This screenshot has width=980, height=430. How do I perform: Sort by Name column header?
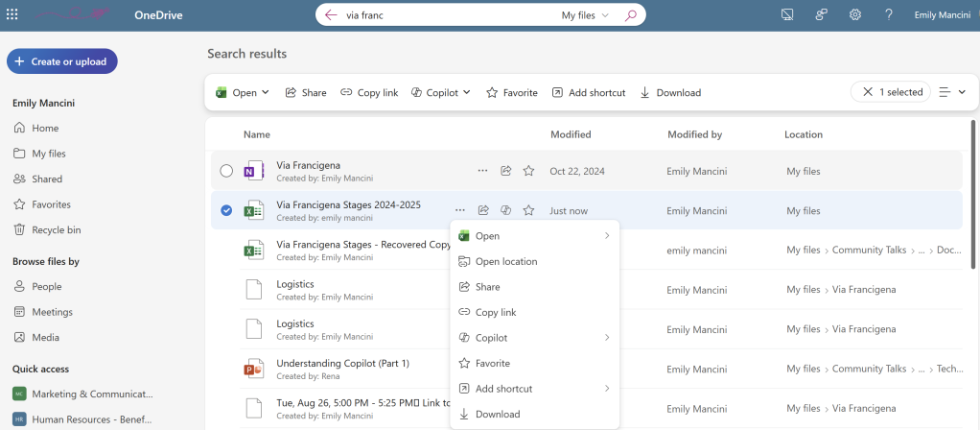(x=256, y=134)
